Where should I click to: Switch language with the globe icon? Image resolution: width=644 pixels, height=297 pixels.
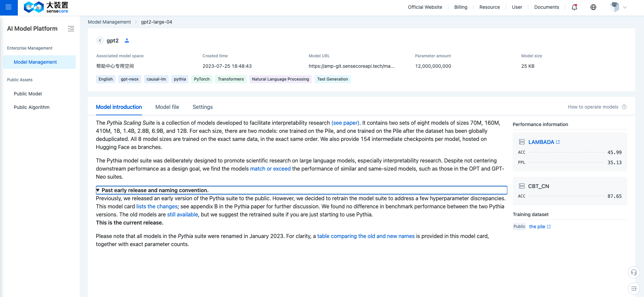(x=593, y=7)
